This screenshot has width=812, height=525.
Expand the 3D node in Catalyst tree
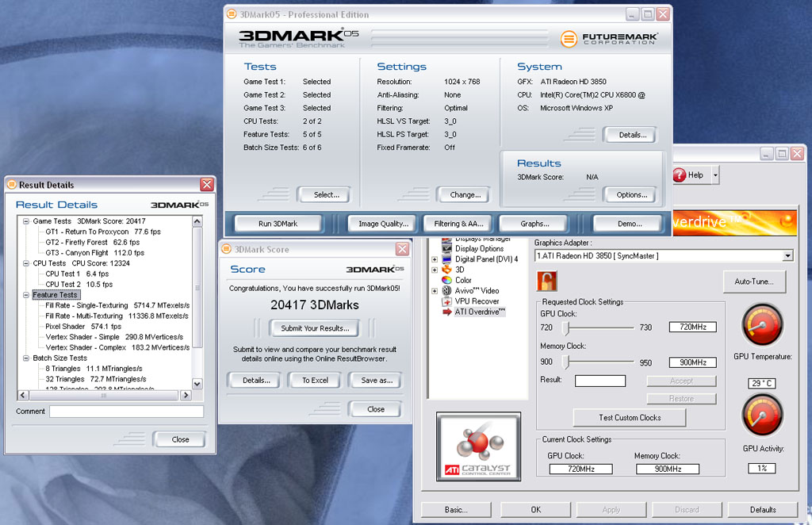(435, 270)
